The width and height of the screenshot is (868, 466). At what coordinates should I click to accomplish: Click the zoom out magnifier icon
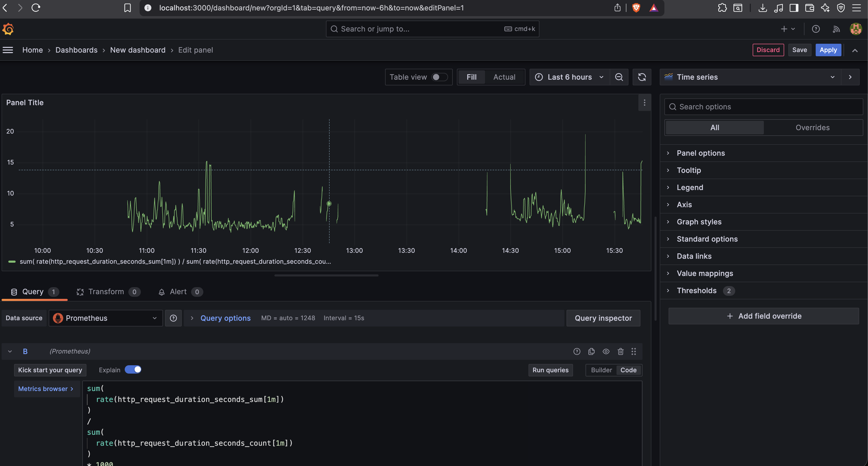click(x=619, y=77)
